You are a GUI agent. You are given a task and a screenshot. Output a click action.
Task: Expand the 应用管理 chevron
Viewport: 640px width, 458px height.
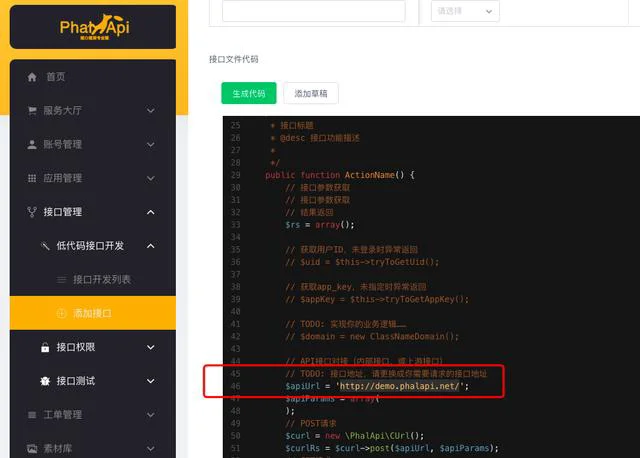click(151, 178)
